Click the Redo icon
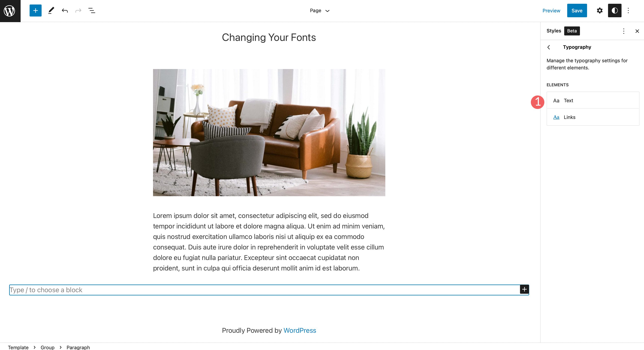The height and width of the screenshot is (350, 644). tap(78, 10)
